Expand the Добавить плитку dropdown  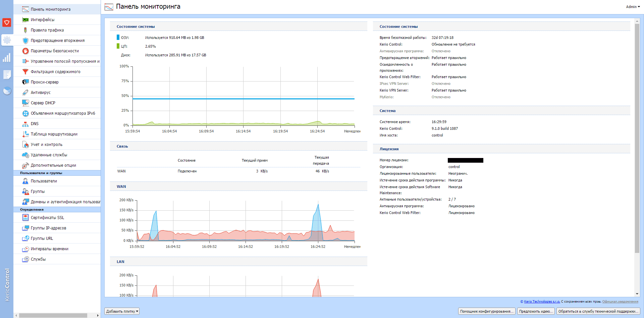122,311
